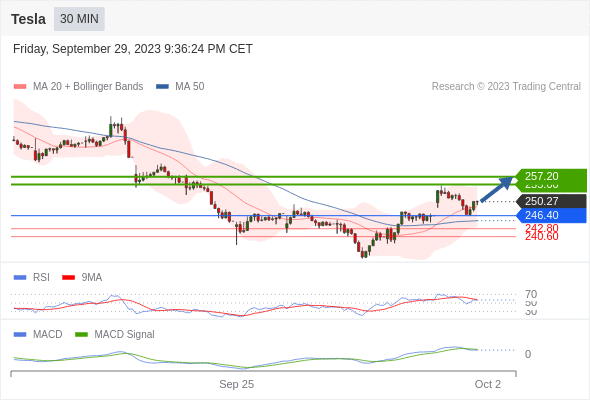
Task: Click the RSI 70 level axis label
Action: coord(531,294)
